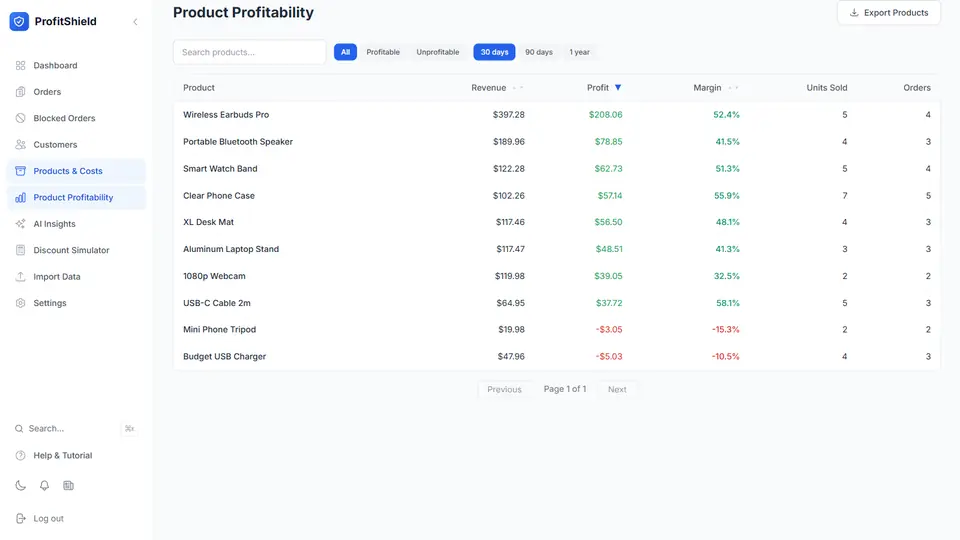Viewport: 960px width, 540px height.
Task: Click the Search products input field
Action: point(249,52)
